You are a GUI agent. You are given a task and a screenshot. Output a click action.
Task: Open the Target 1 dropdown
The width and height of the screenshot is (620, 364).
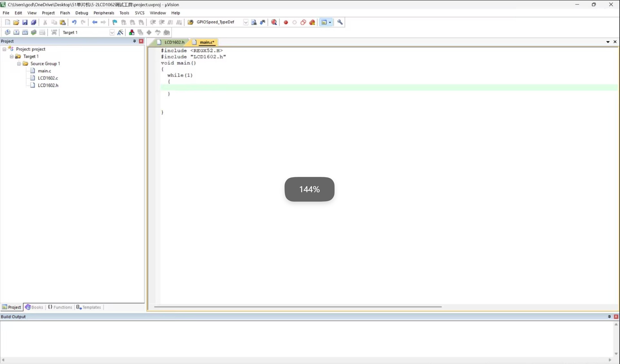coord(112,32)
